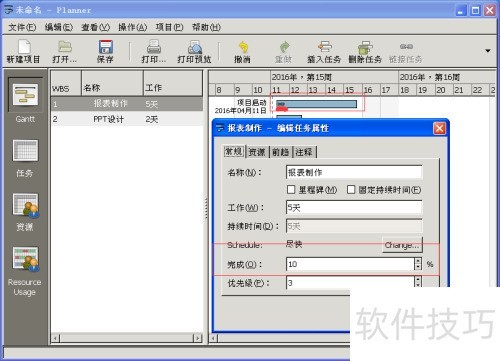Image resolution: width=500 pixels, height=361 pixels.
Task: Click task list scrollbar left arrow
Action: pyautogui.click(x=55, y=338)
